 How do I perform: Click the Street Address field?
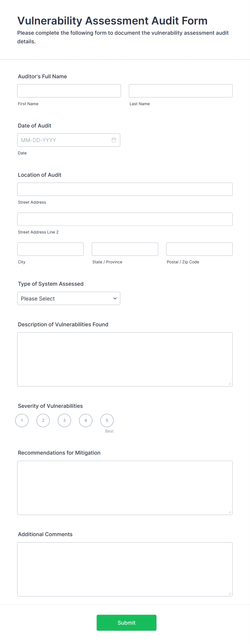(125, 189)
